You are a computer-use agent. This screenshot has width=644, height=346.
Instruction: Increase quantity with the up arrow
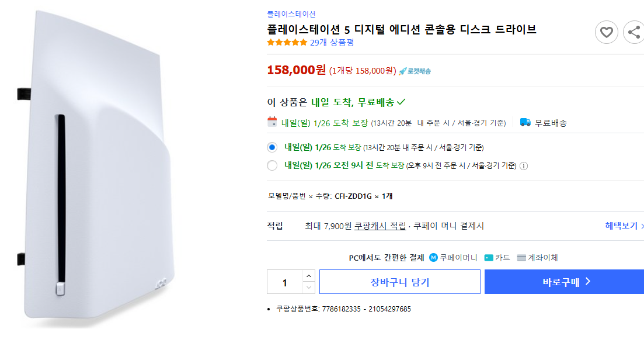coord(309,276)
